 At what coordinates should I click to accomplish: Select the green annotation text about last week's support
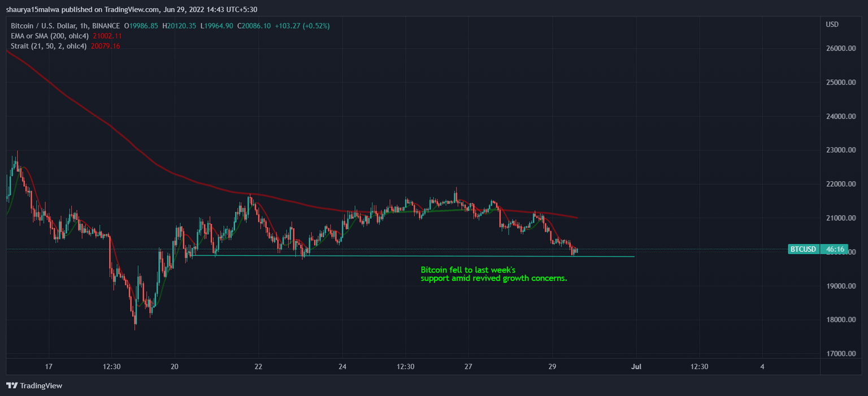click(493, 274)
